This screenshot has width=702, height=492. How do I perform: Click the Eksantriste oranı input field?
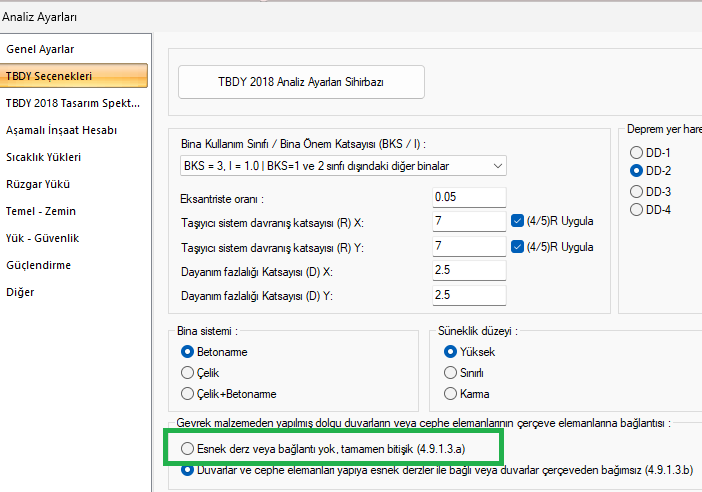click(469, 197)
